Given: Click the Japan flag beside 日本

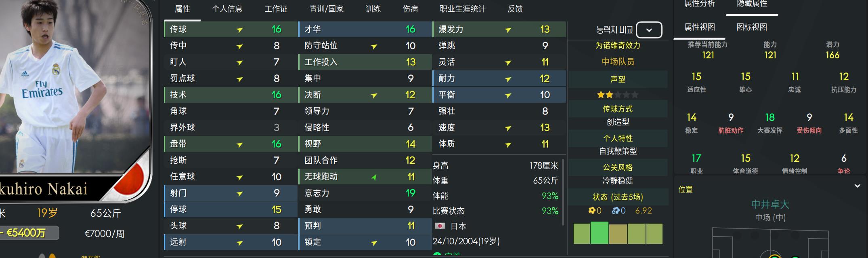Looking at the screenshot, I should 440,226.
